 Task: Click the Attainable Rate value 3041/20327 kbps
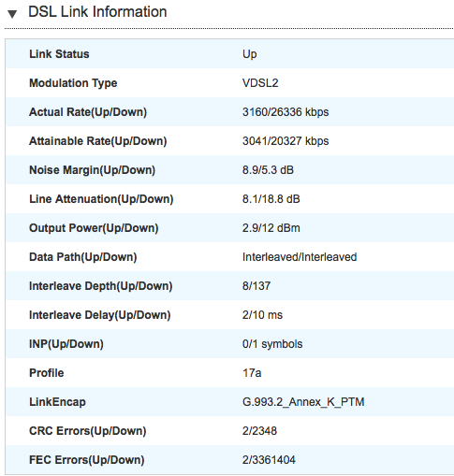pyautogui.click(x=286, y=141)
